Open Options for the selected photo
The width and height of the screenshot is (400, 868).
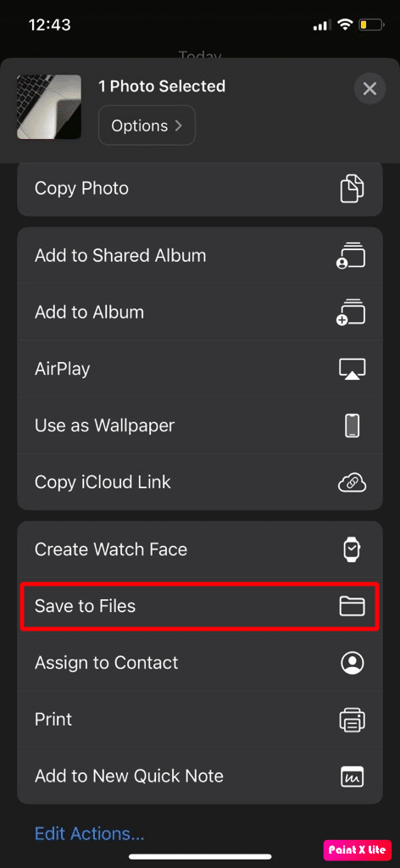pos(147,125)
